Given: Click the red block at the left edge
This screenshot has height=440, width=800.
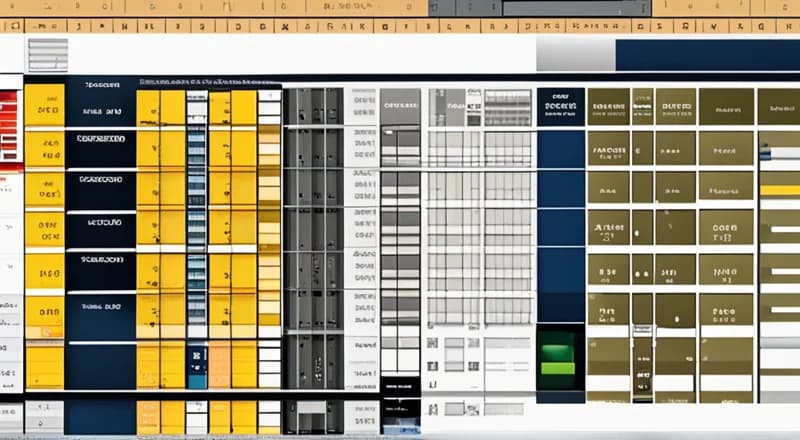Looking at the screenshot, I should (10, 126).
